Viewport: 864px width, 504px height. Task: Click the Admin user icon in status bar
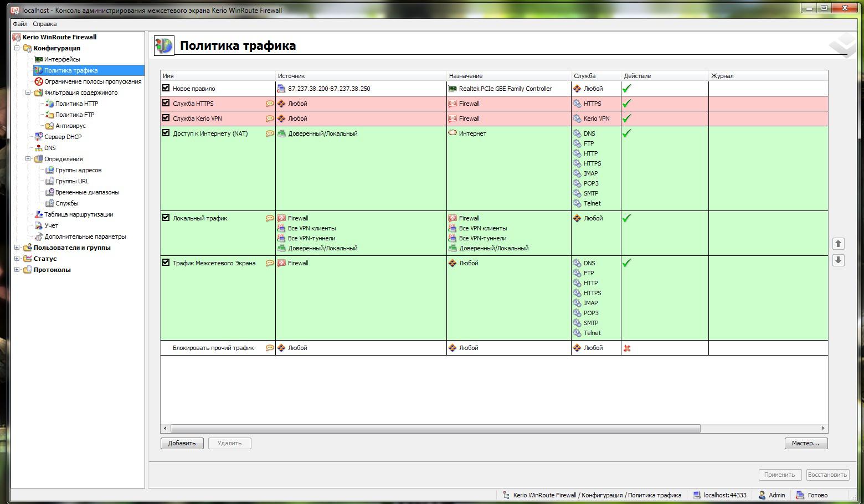point(762,495)
